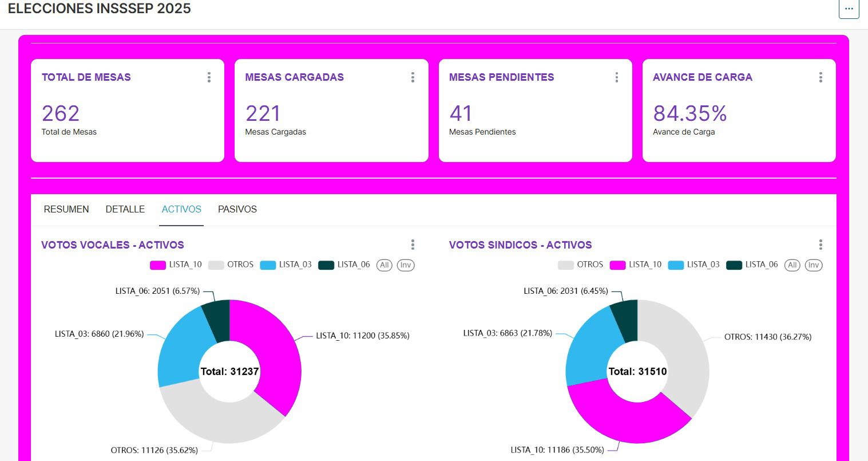Screen dimensions: 868x461
Task: Open Mesas Pendientes card kebab menu
Action: [x=616, y=77]
